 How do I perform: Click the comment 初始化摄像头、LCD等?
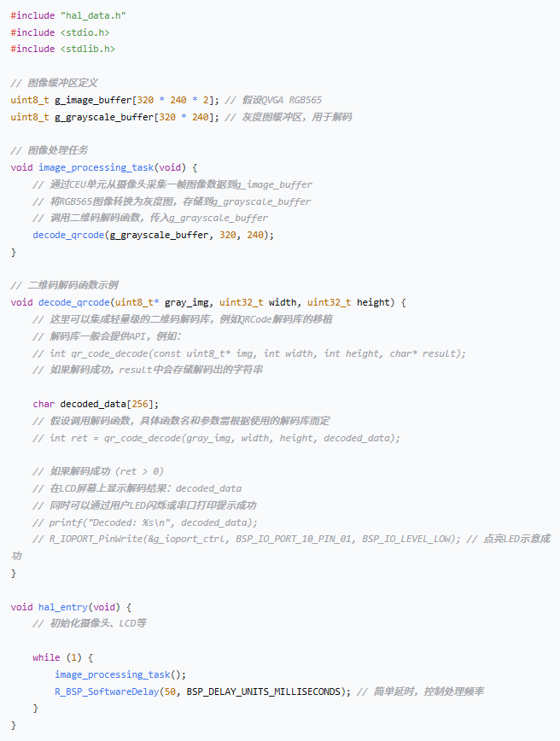(x=90, y=623)
